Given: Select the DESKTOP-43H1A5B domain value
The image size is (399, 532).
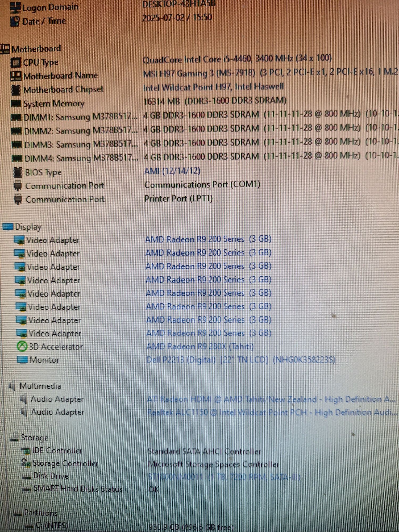Looking at the screenshot, I should click(179, 4).
